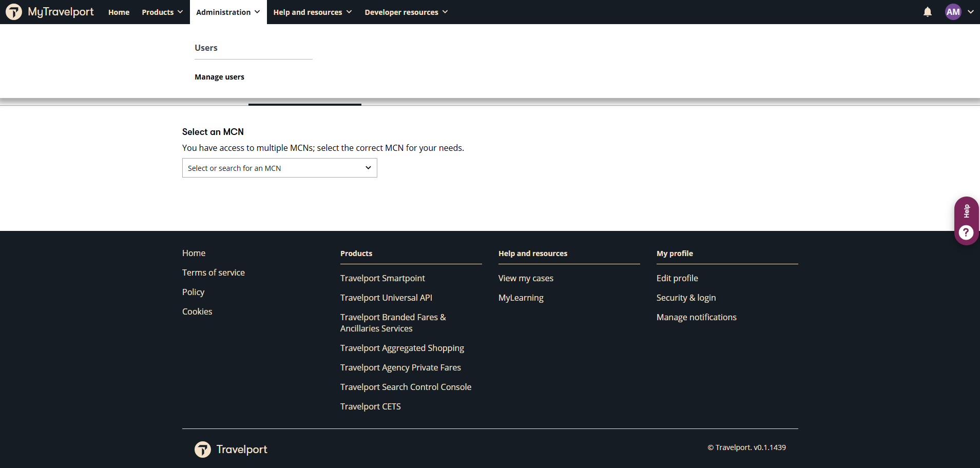Click the MCN dropdown arrow
The image size is (980, 468).
click(368, 168)
